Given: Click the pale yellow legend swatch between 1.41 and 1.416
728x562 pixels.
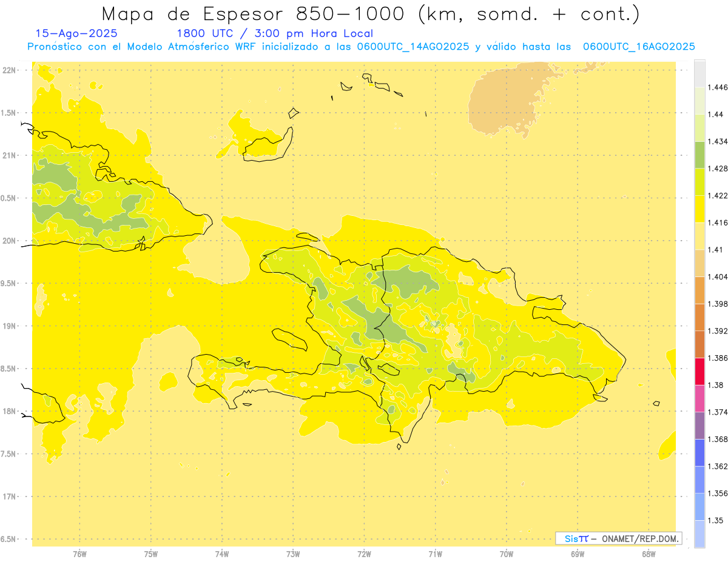Looking at the screenshot, I should (x=699, y=236).
